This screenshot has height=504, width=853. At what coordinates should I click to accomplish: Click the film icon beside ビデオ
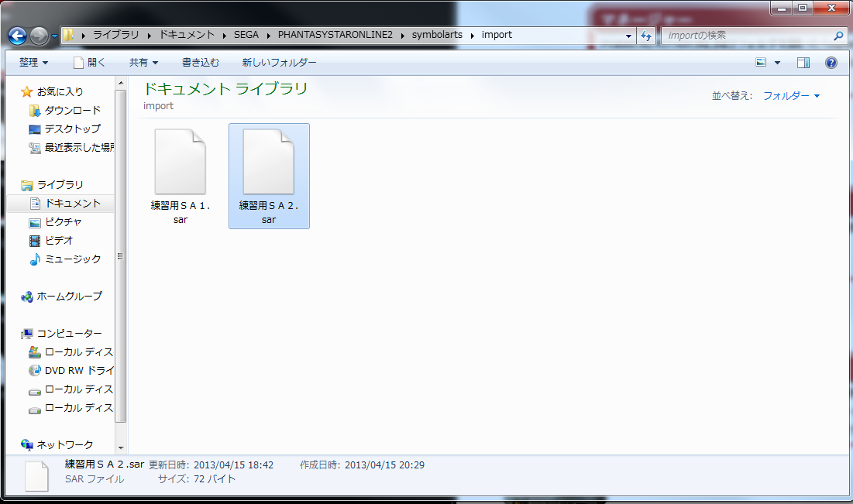pyautogui.click(x=35, y=241)
